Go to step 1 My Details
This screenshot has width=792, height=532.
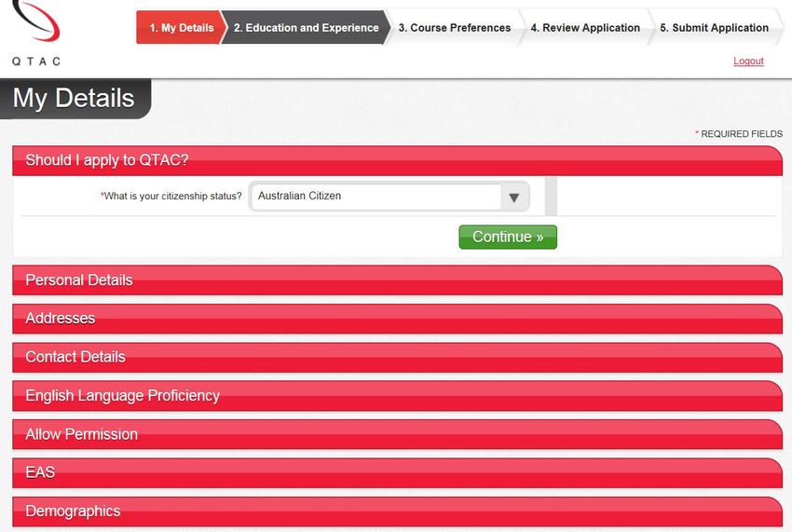[x=180, y=27]
